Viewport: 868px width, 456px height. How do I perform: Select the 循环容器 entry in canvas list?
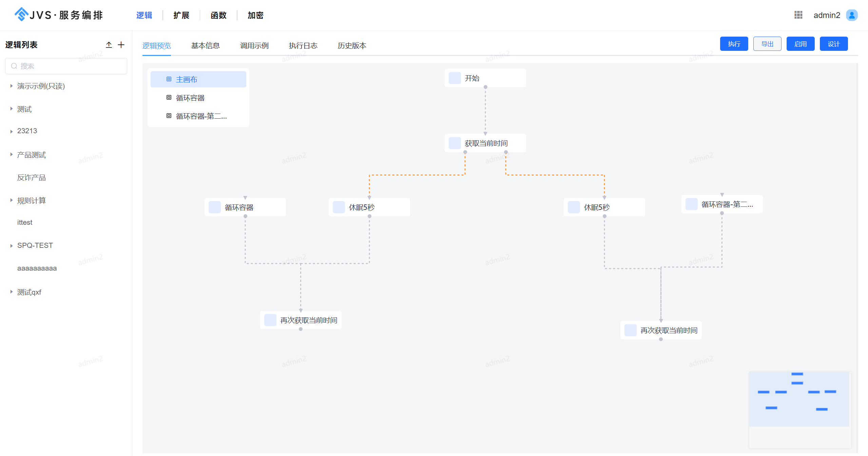[198, 98]
